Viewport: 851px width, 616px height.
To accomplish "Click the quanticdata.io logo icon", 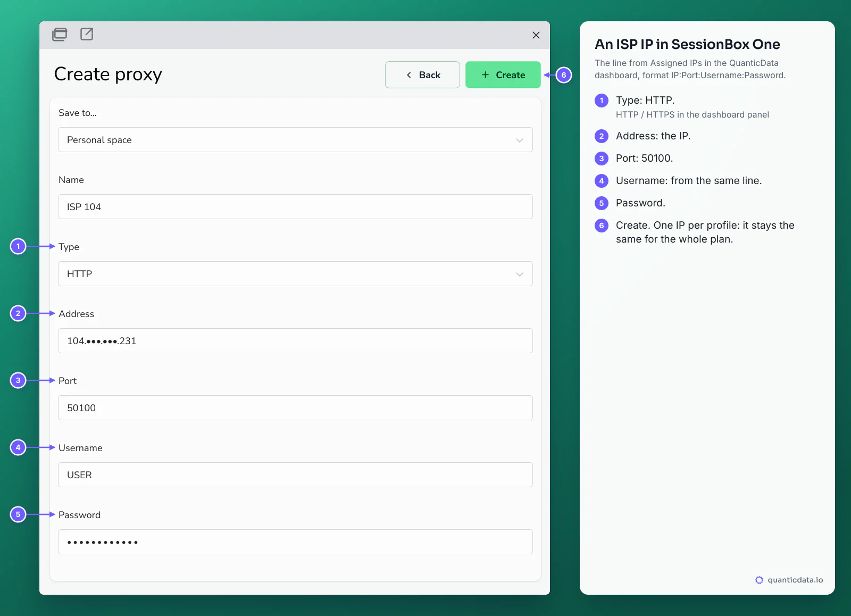I will (759, 580).
